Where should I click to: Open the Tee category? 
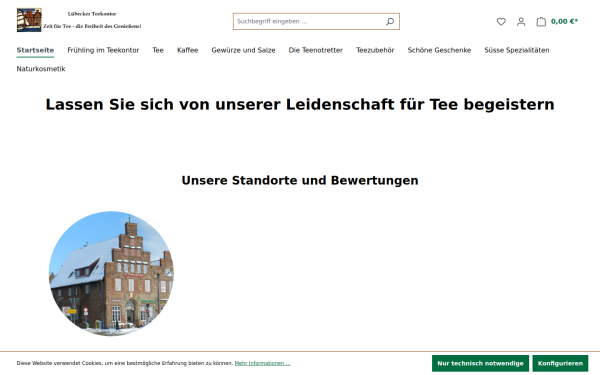tap(158, 50)
